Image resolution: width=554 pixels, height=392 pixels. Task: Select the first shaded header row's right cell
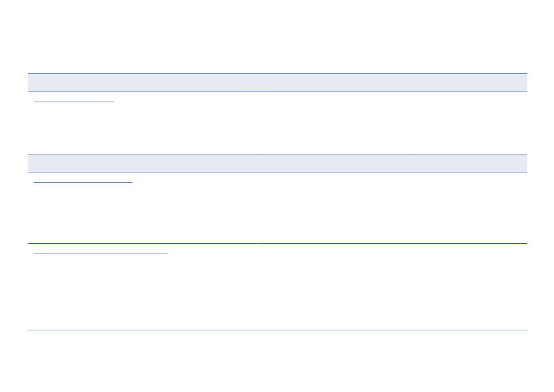[469, 82]
